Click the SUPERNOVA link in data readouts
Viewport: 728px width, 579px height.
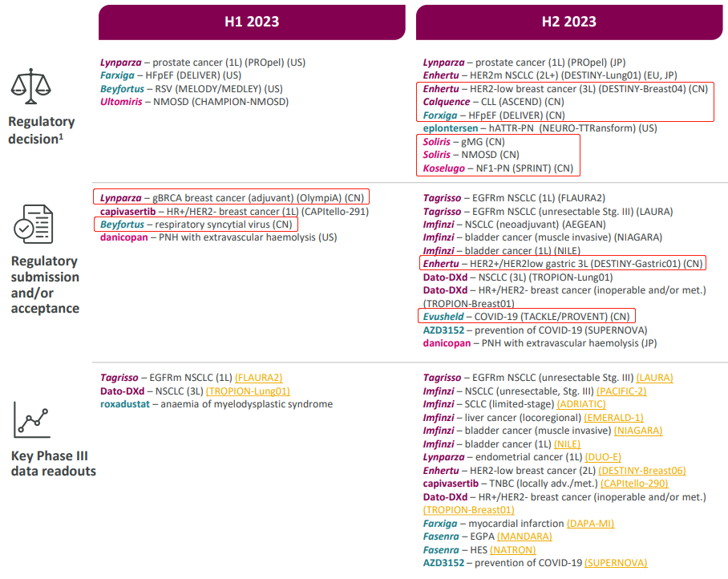click(616, 563)
